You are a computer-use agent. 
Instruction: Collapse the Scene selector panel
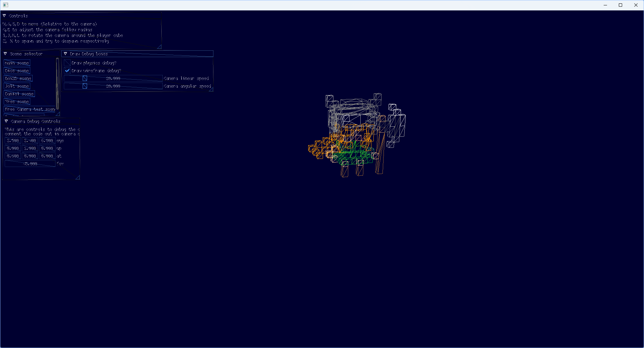[5, 54]
